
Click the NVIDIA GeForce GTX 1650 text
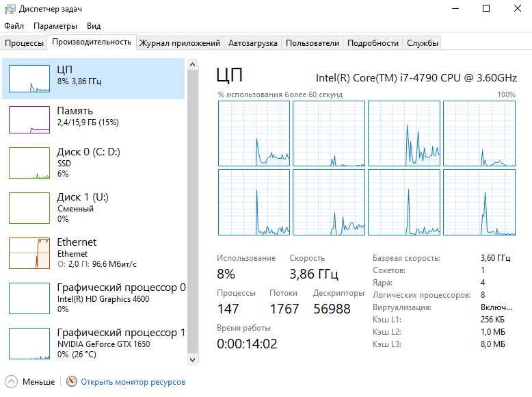tap(103, 344)
